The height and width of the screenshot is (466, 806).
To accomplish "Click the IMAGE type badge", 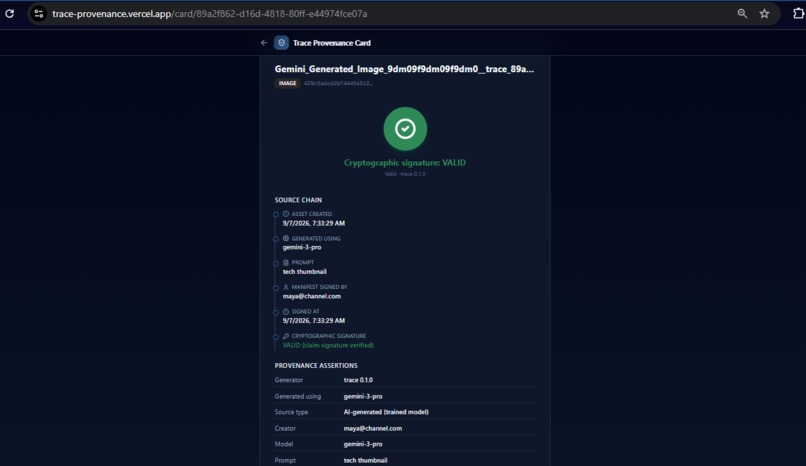I will tap(287, 83).
